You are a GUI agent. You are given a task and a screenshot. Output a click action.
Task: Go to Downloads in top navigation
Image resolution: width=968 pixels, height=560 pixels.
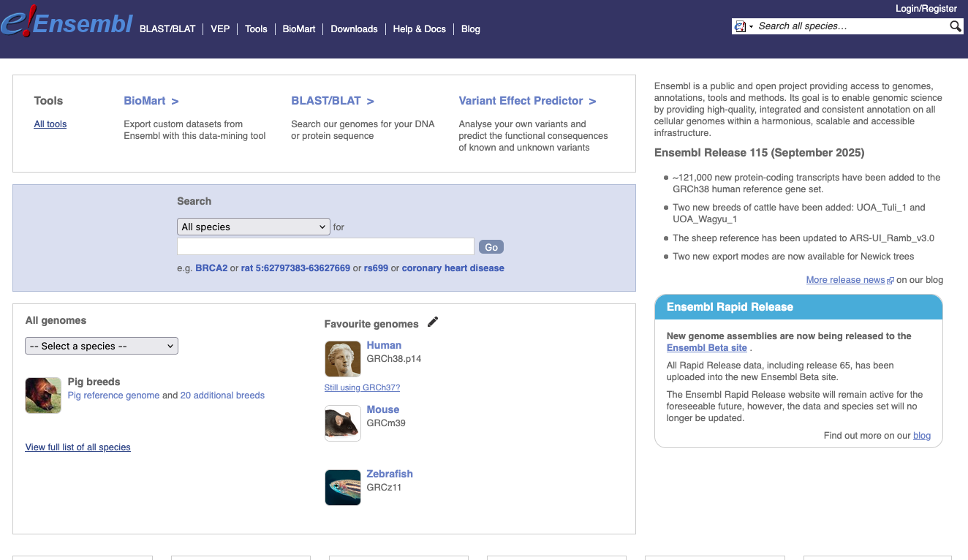pos(354,29)
